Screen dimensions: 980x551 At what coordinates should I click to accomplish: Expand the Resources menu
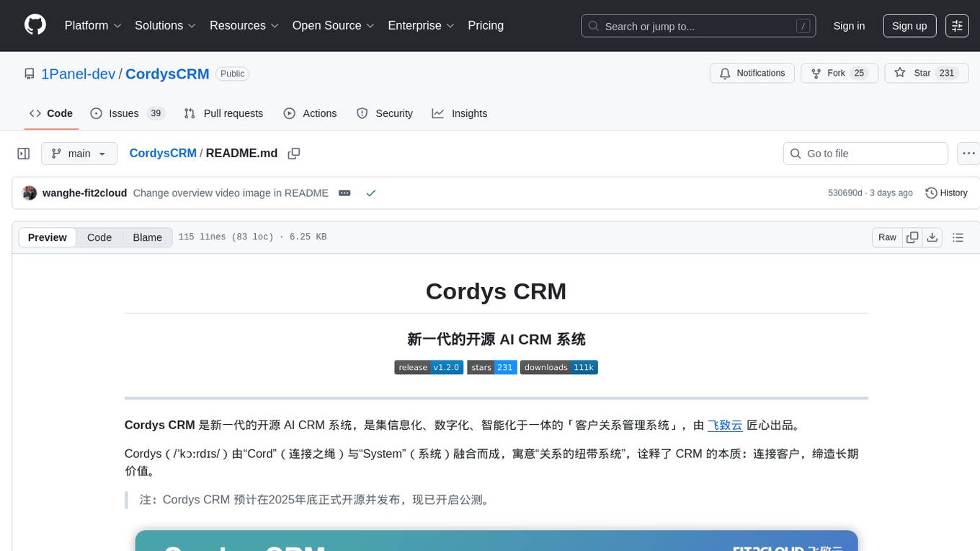coord(244,25)
